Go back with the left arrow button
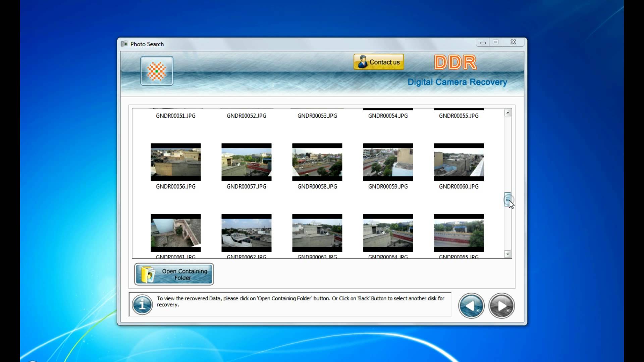This screenshot has height=362, width=644. (x=471, y=306)
